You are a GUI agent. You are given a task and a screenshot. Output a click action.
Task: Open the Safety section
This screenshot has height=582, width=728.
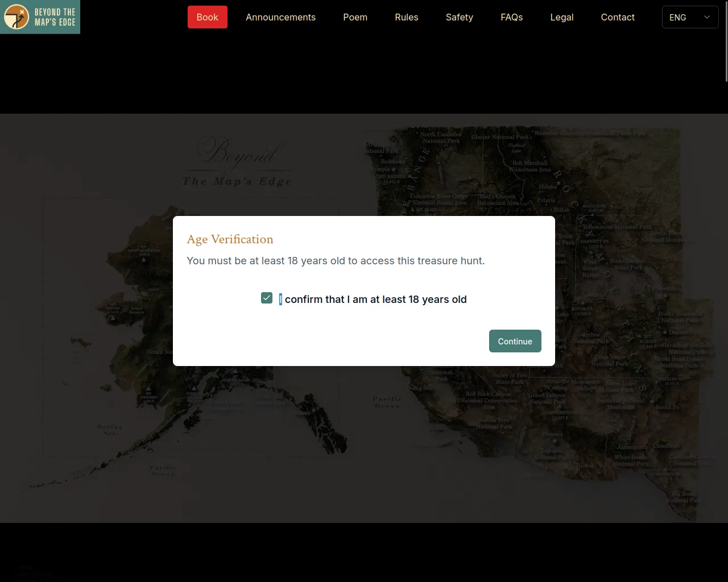click(x=460, y=17)
